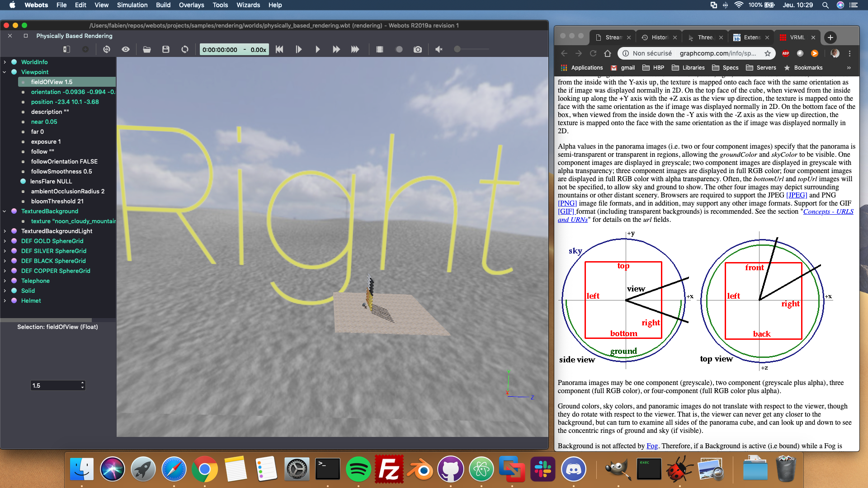Image resolution: width=868 pixels, height=488 pixels.
Task: Step the simulation one step forward
Action: click(299, 49)
